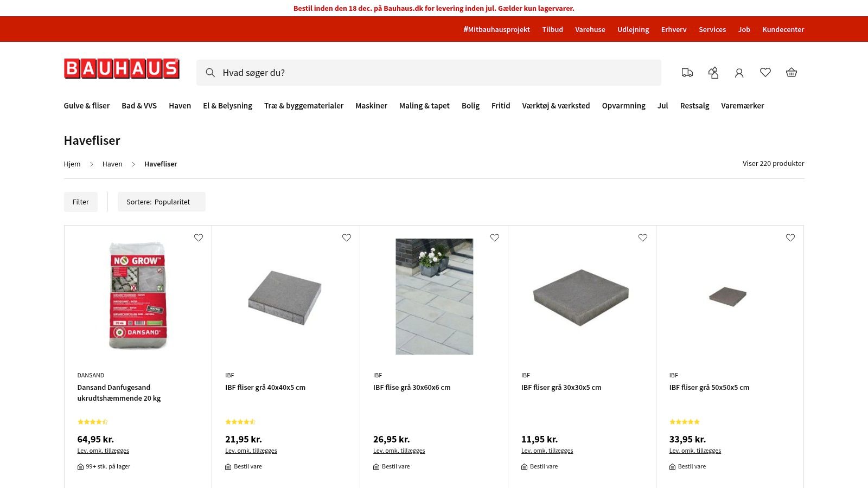Open IBF 30x60x6 patio image
868x488 pixels.
point(434,297)
